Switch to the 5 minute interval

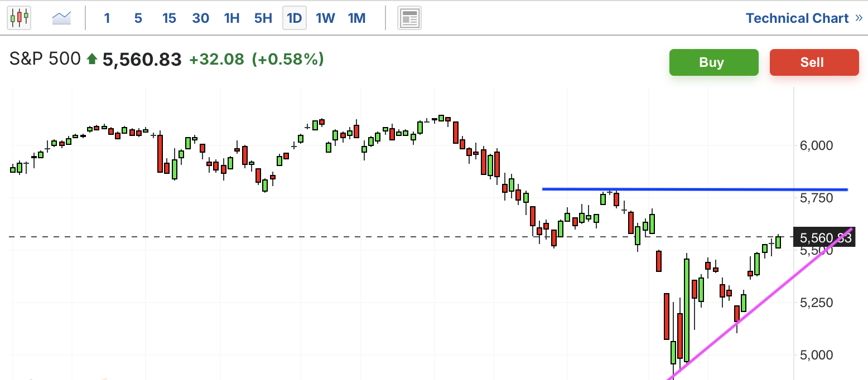point(138,18)
